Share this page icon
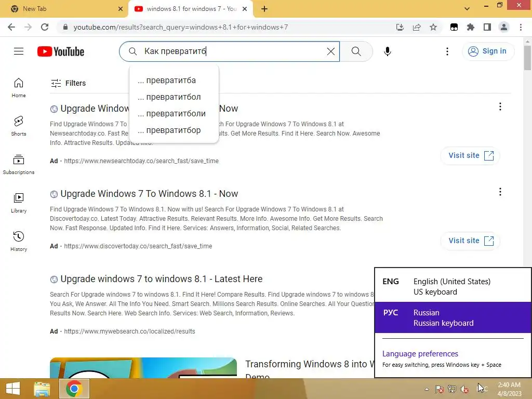The width and height of the screenshot is (532, 399). tap(417, 27)
